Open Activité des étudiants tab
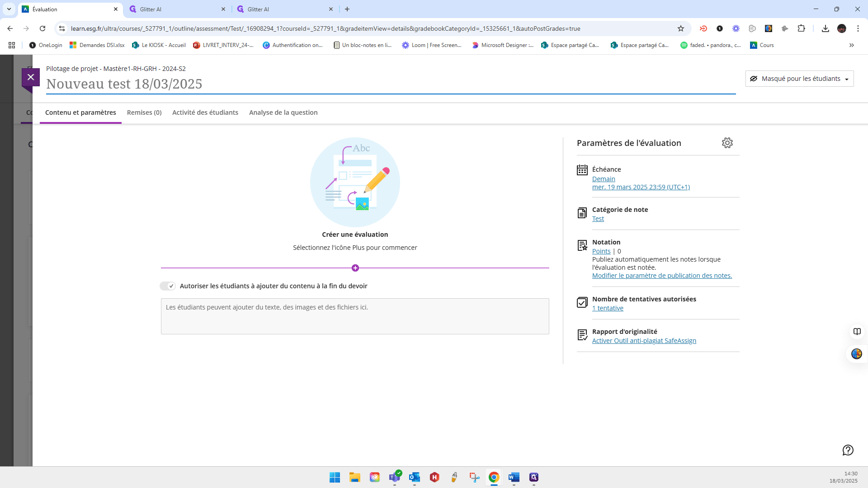The width and height of the screenshot is (868, 488). tap(205, 113)
